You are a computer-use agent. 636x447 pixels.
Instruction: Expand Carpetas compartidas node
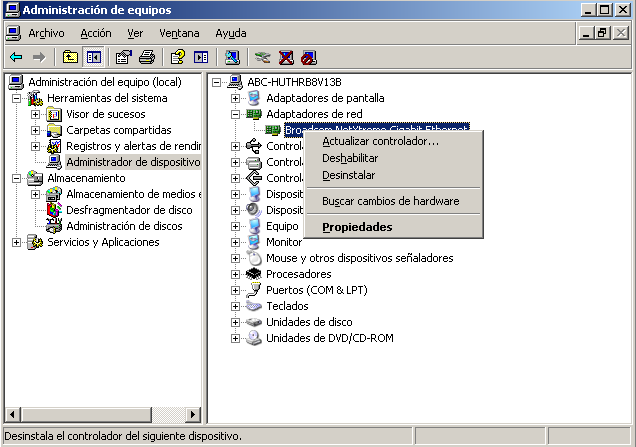(x=35, y=130)
